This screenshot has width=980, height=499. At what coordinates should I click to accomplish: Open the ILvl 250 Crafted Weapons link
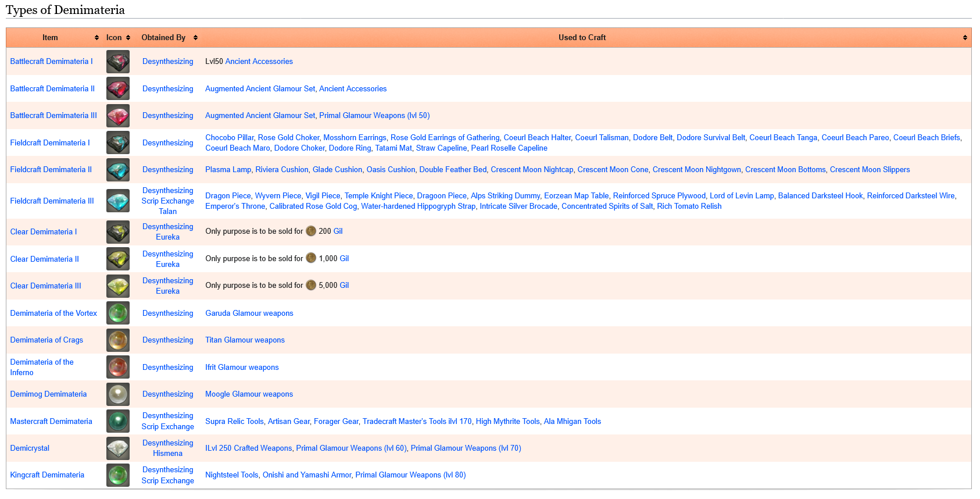[249, 448]
